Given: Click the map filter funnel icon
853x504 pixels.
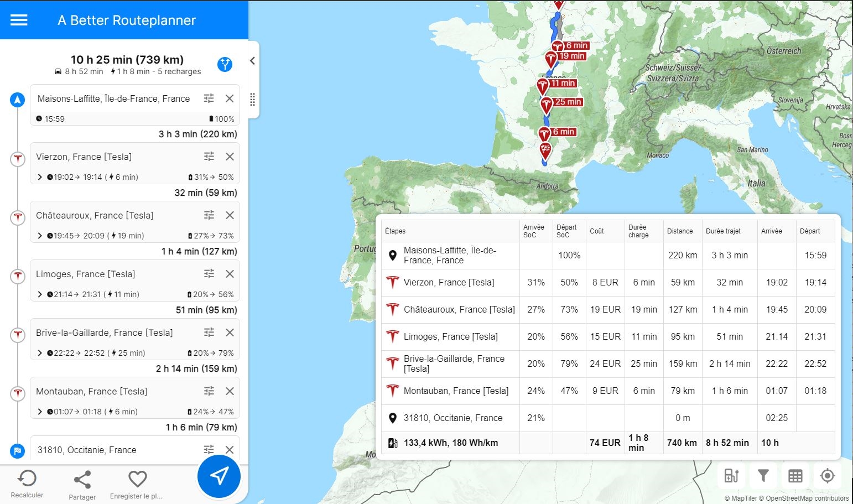Looking at the screenshot, I should [763, 476].
